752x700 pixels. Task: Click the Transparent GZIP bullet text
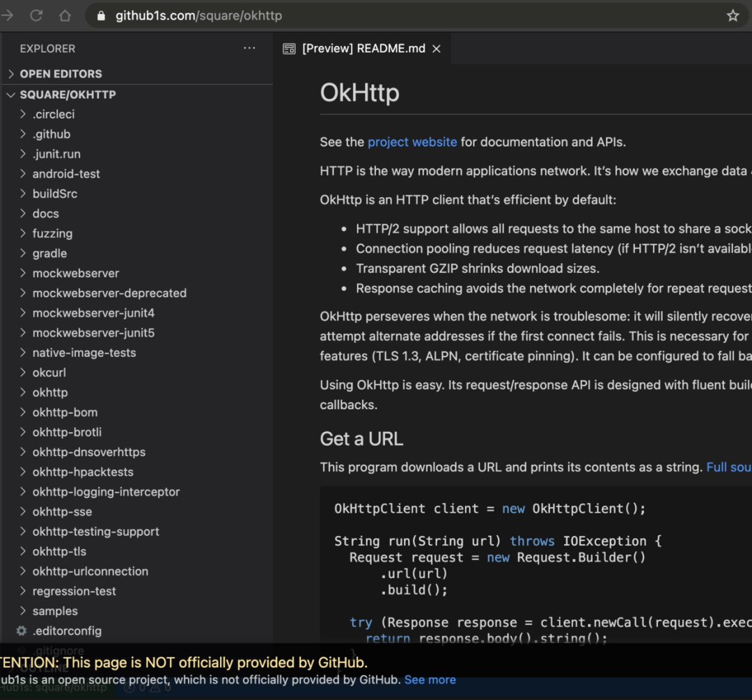tap(478, 269)
